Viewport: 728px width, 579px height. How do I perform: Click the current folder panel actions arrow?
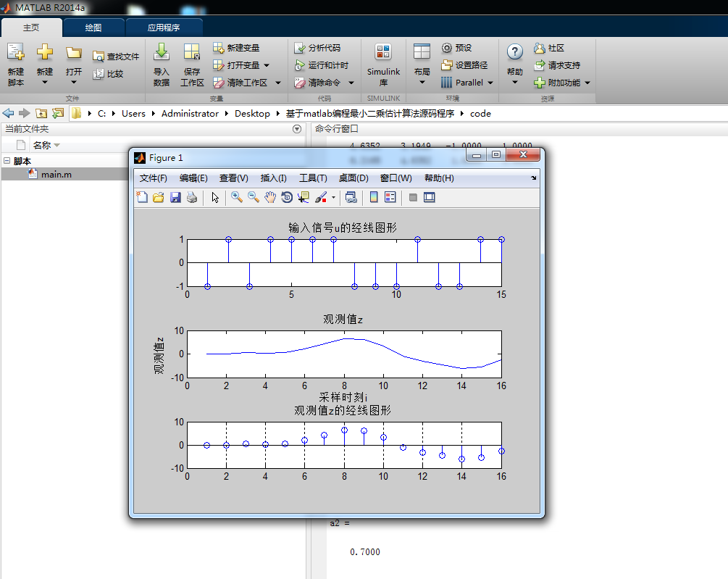point(297,129)
